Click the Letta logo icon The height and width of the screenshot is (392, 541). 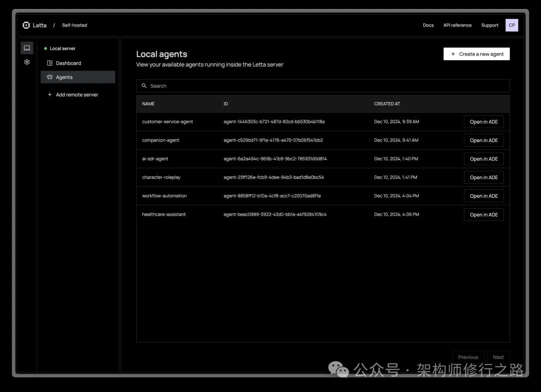point(26,25)
